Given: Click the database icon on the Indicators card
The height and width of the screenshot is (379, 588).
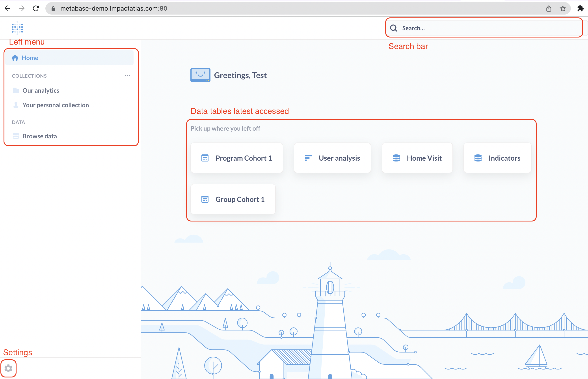Looking at the screenshot, I should coord(478,158).
